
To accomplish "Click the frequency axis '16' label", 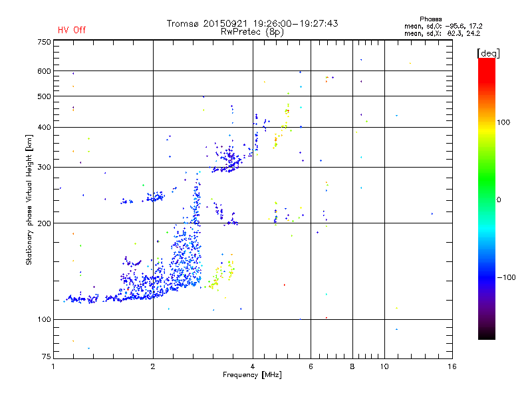I will [x=452, y=366].
